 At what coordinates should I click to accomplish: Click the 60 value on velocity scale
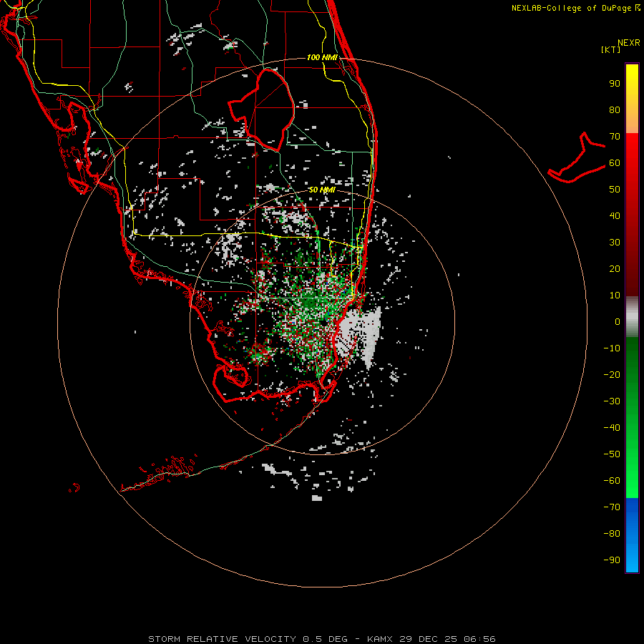pyautogui.click(x=615, y=162)
